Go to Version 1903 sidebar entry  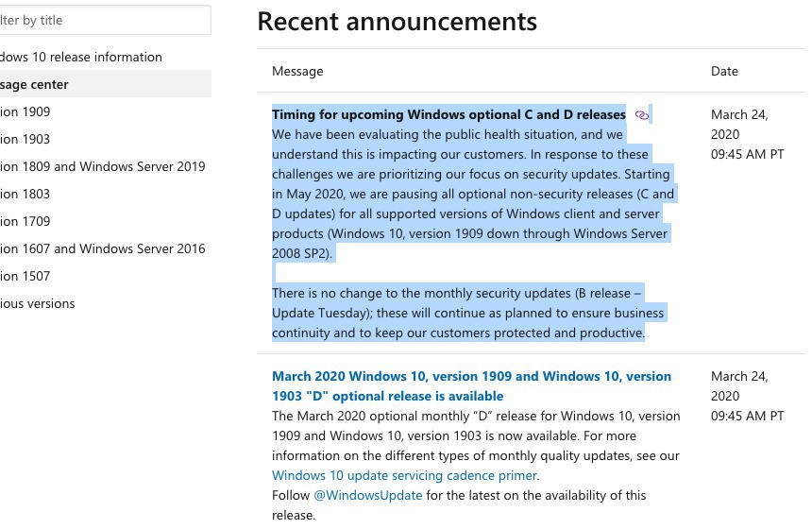click(x=26, y=139)
